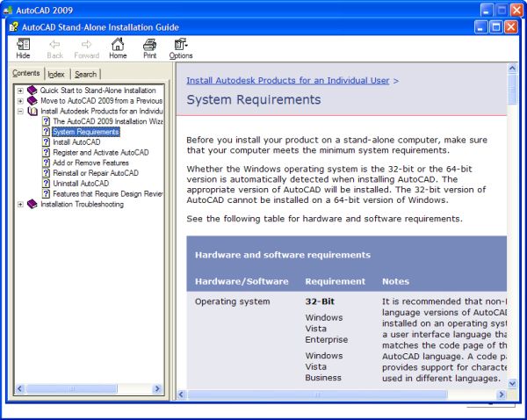
Task: Open the Install AutoCAD topic
Action: point(76,142)
